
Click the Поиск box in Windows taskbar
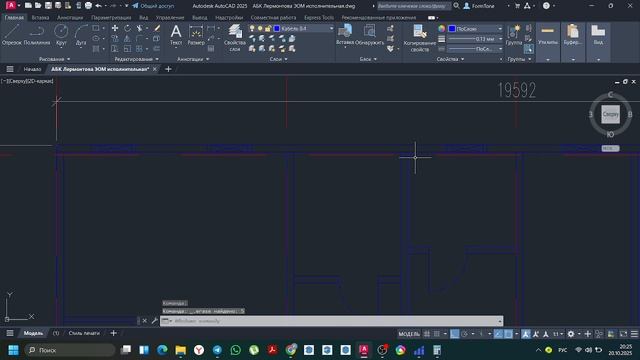point(70,350)
